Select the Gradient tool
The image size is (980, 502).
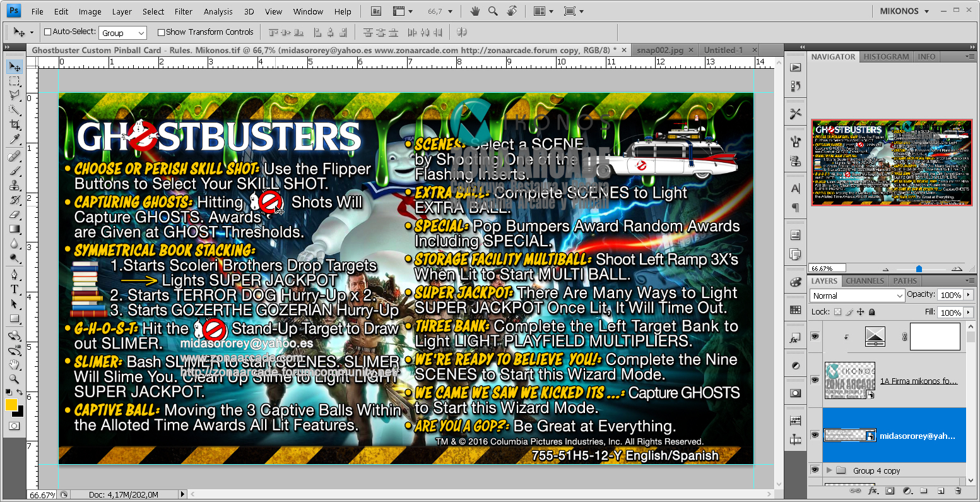(15, 229)
